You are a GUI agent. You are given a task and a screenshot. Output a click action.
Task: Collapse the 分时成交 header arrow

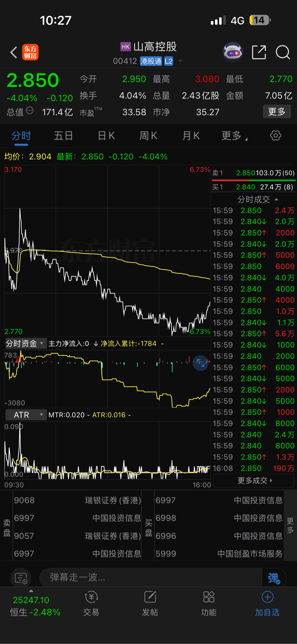coord(276,200)
